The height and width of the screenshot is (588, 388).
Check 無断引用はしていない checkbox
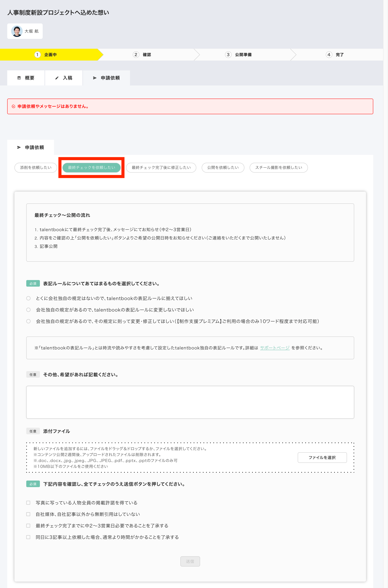[x=28, y=514]
